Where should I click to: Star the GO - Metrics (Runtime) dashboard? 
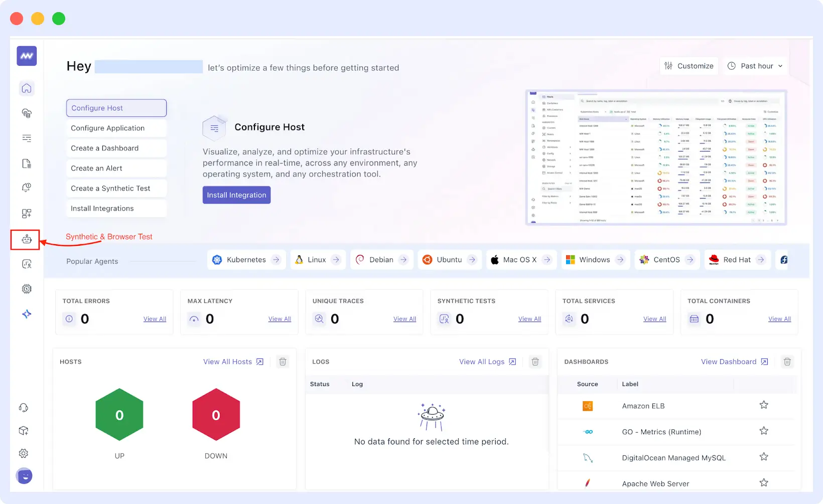[764, 430]
